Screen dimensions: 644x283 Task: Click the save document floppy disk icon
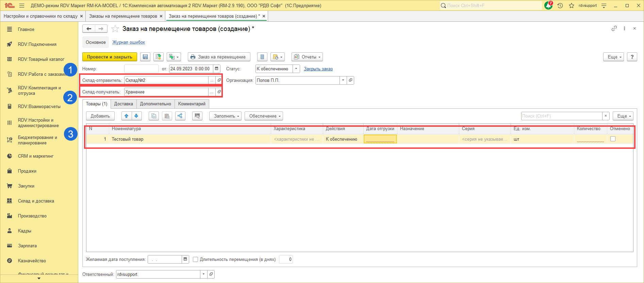point(145,57)
